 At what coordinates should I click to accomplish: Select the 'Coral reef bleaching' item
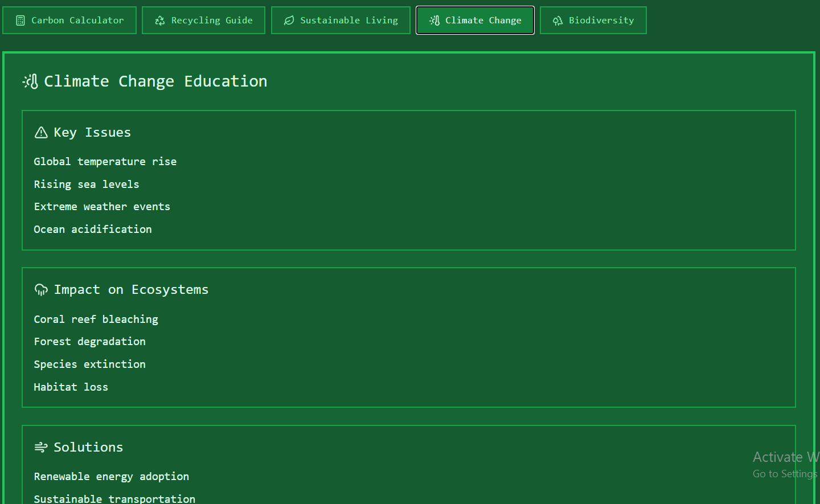(x=96, y=319)
